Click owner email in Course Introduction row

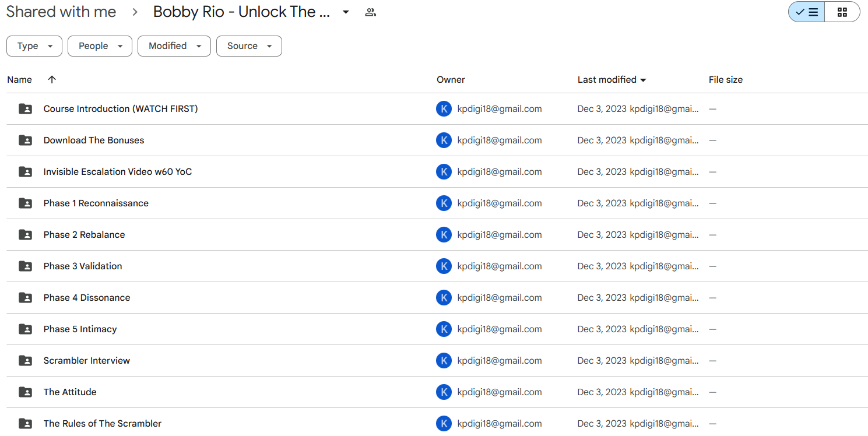500,109
